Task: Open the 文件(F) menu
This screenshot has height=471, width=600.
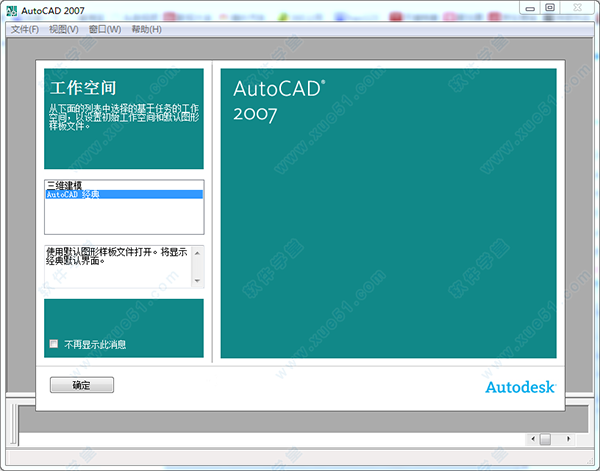Action: pyautogui.click(x=25, y=29)
